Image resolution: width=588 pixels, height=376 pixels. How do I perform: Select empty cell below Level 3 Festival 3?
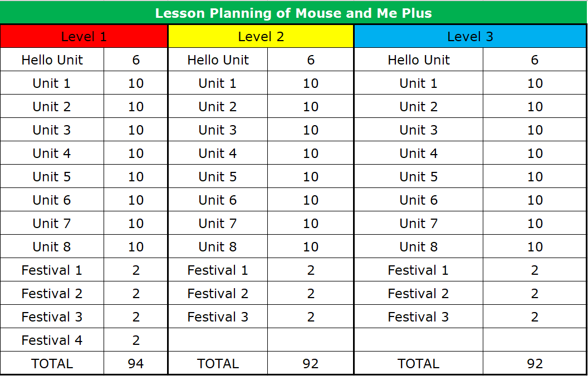(x=419, y=340)
